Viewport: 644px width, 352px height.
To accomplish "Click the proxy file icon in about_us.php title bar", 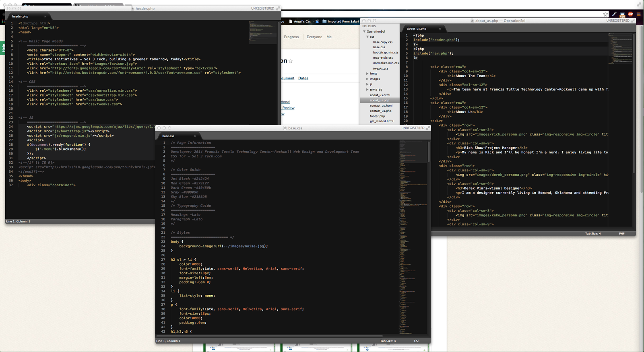I will (472, 21).
